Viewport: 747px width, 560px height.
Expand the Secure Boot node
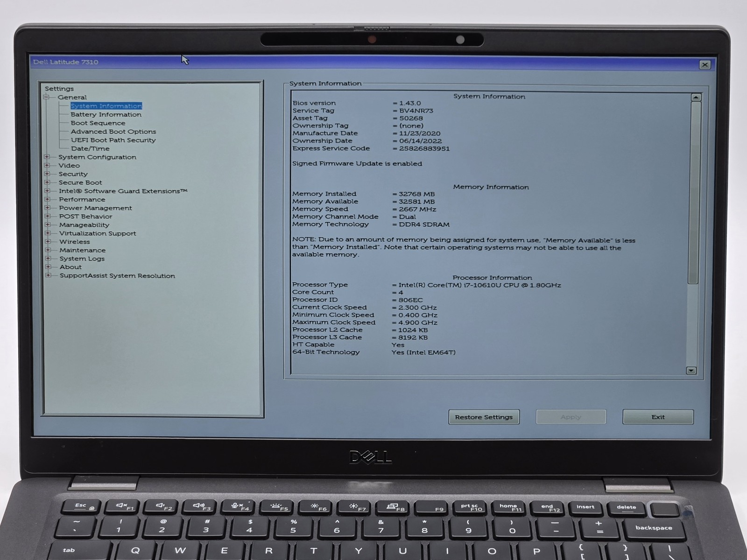pyautogui.click(x=47, y=182)
